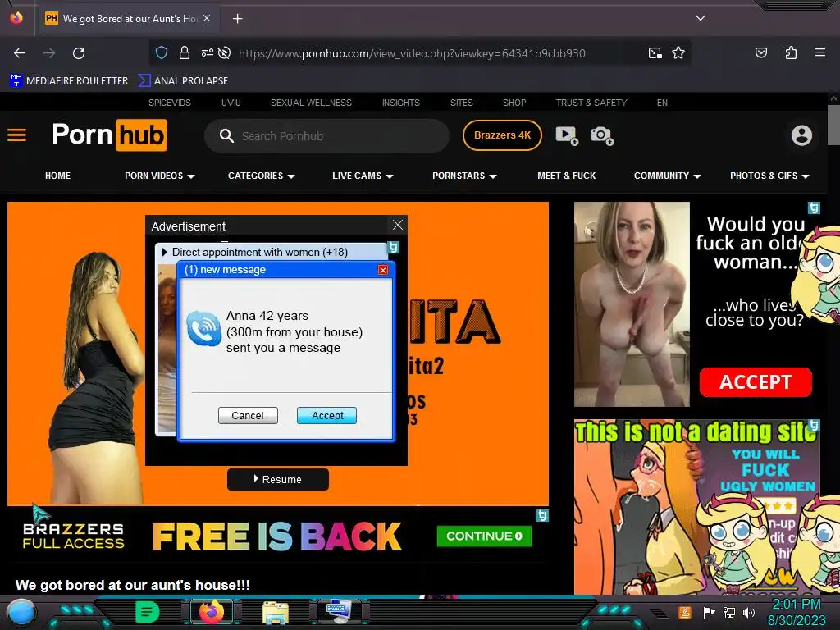Open the Sites top link
The width and height of the screenshot is (840, 630).
pos(461,103)
